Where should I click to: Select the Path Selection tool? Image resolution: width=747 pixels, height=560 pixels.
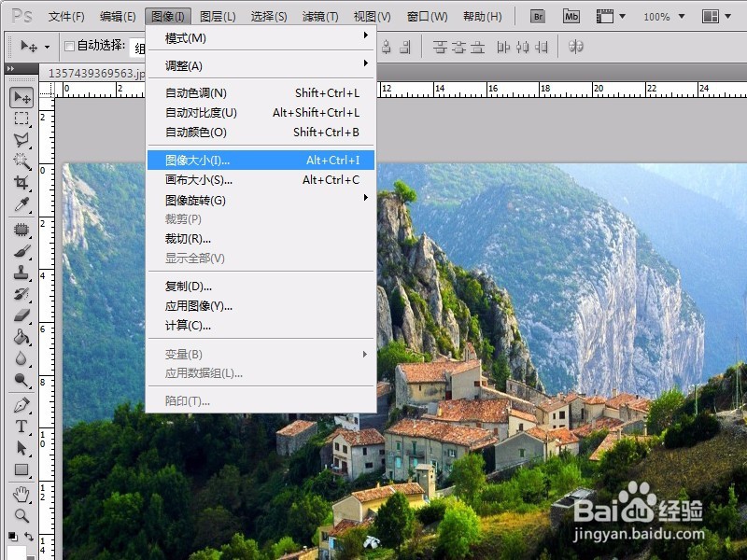21,448
